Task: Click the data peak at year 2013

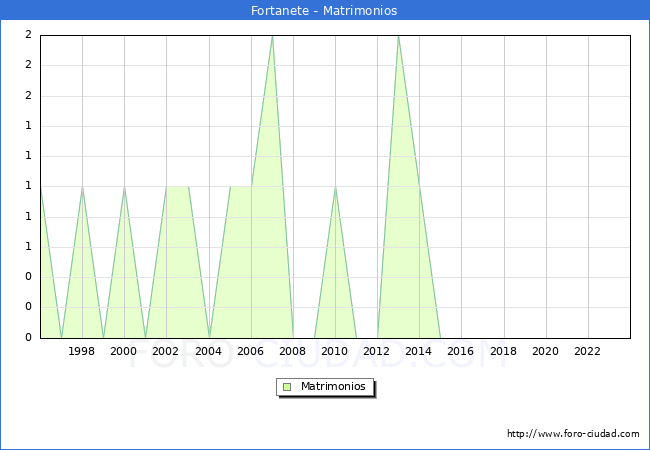Action: (398, 37)
